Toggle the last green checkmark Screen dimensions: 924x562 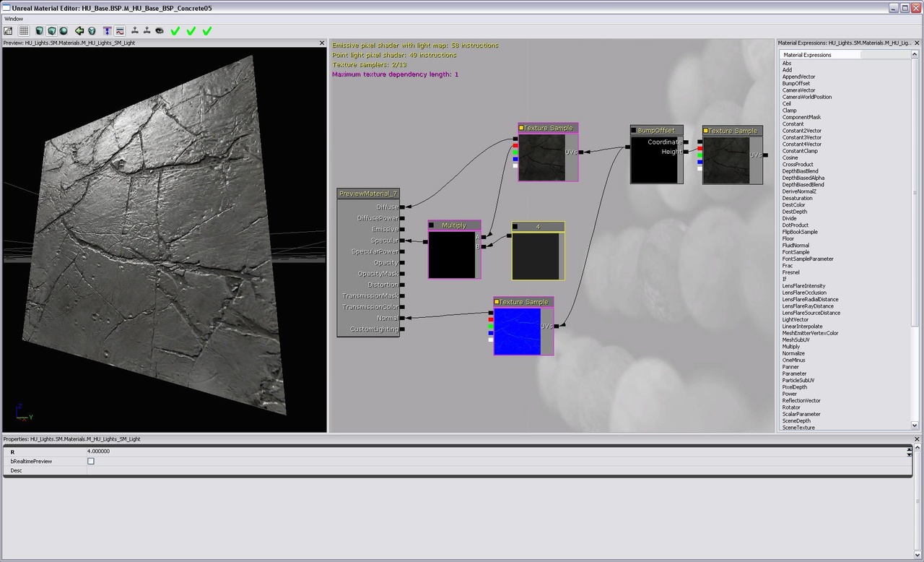tap(206, 30)
